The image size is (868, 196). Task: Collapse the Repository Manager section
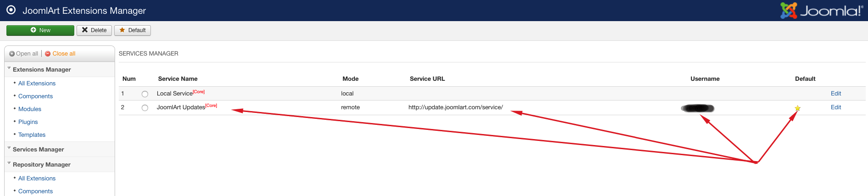[x=42, y=164]
